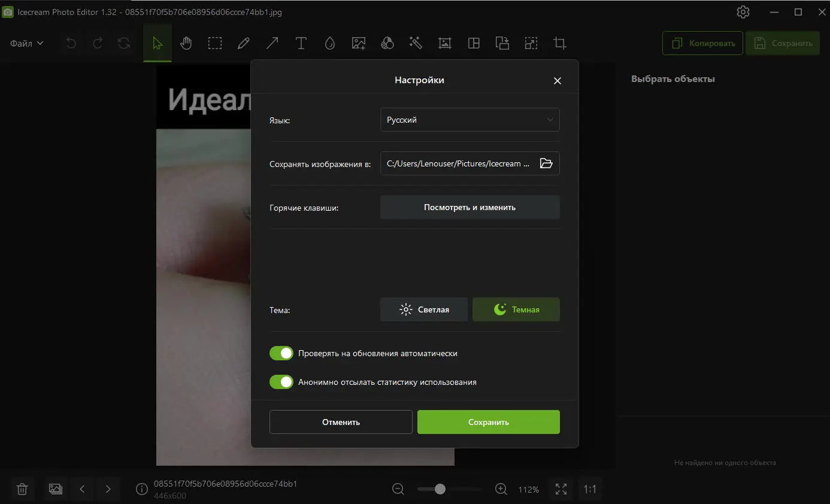Viewport: 830px width, 504px height.
Task: Open the Файл menu
Action: pyautogui.click(x=27, y=43)
